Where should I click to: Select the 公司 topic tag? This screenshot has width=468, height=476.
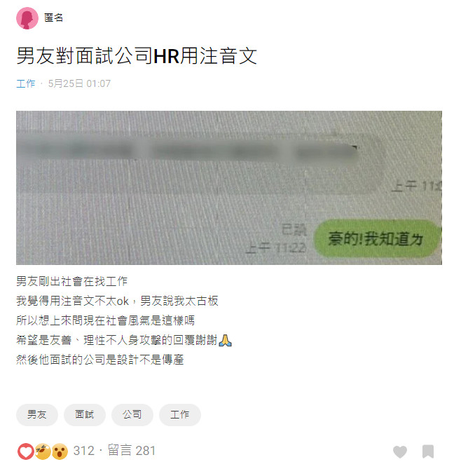tap(132, 415)
